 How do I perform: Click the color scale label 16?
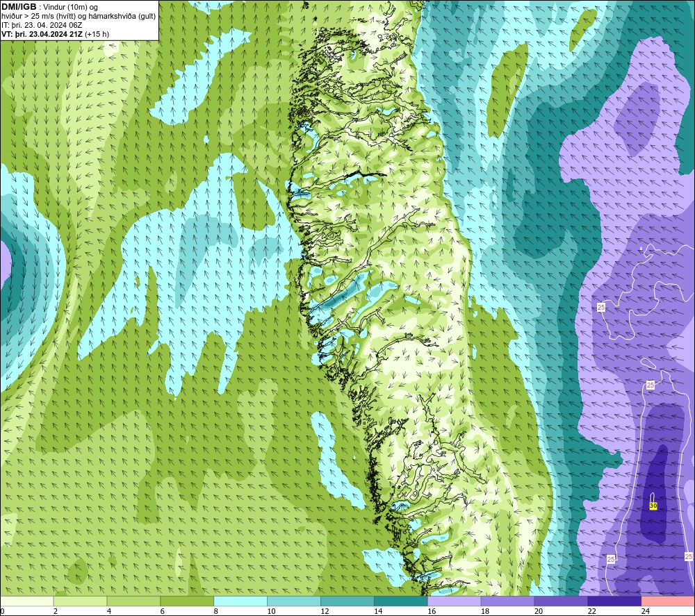pos(432,611)
